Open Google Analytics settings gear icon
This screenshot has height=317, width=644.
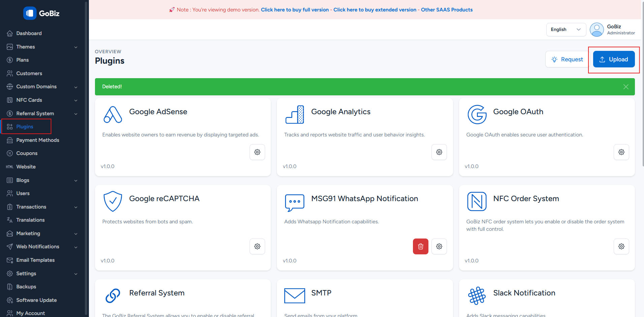tap(439, 152)
